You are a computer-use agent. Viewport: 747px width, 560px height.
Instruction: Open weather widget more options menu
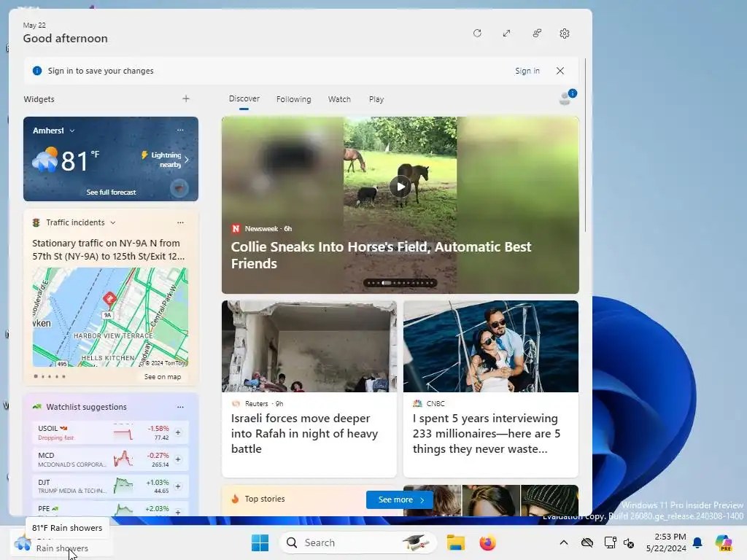180,130
